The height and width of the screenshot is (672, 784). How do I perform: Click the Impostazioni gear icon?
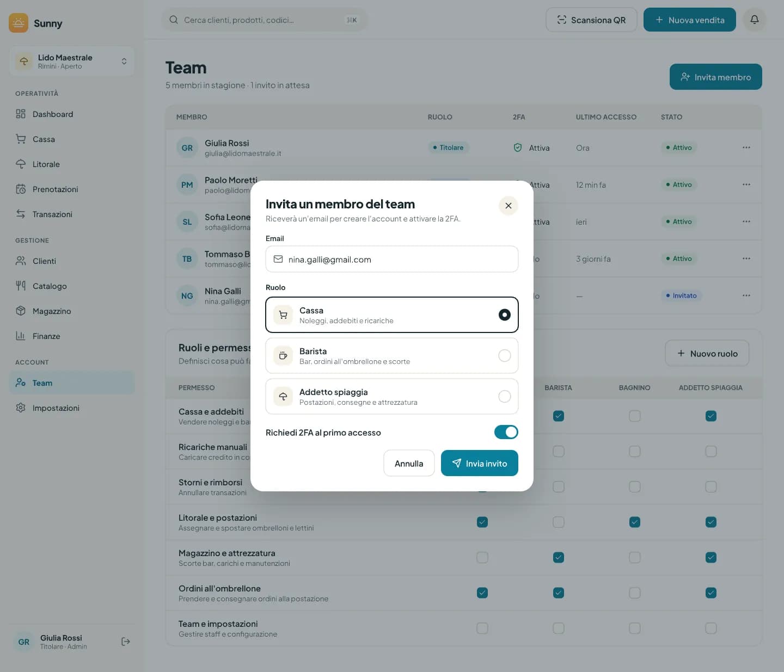(x=21, y=408)
